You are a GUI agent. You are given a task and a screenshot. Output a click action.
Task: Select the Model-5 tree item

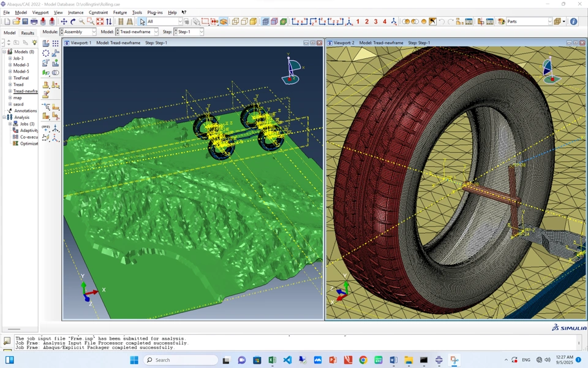[x=21, y=71]
